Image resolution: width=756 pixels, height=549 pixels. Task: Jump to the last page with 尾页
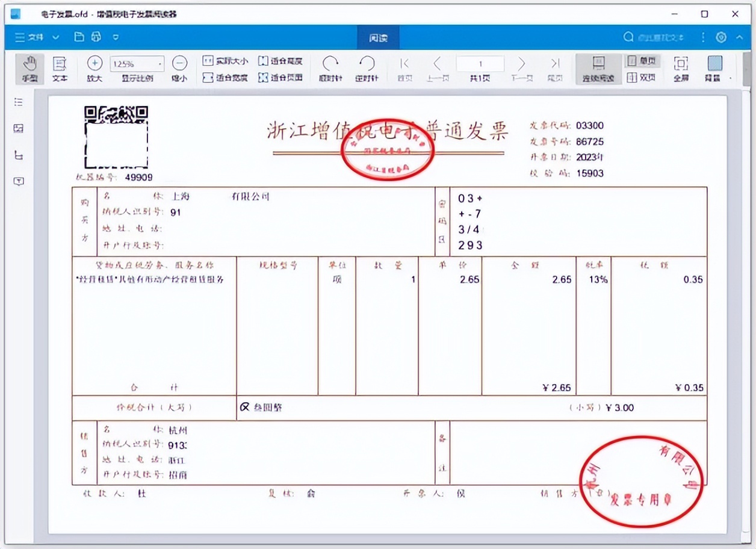pos(554,63)
